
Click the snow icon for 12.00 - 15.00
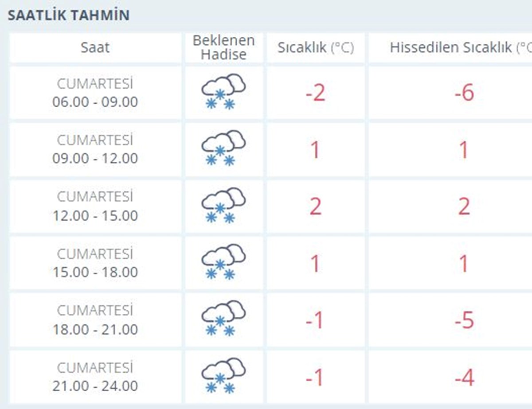(x=223, y=206)
